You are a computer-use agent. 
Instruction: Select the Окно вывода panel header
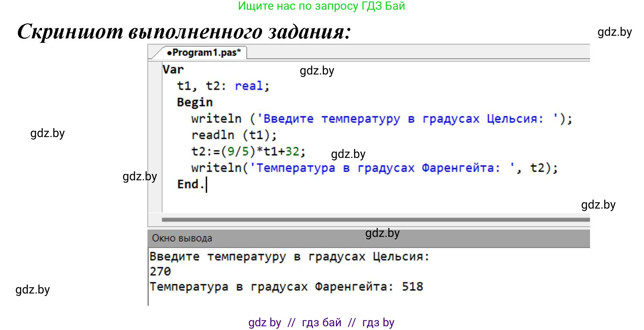pyautogui.click(x=182, y=238)
